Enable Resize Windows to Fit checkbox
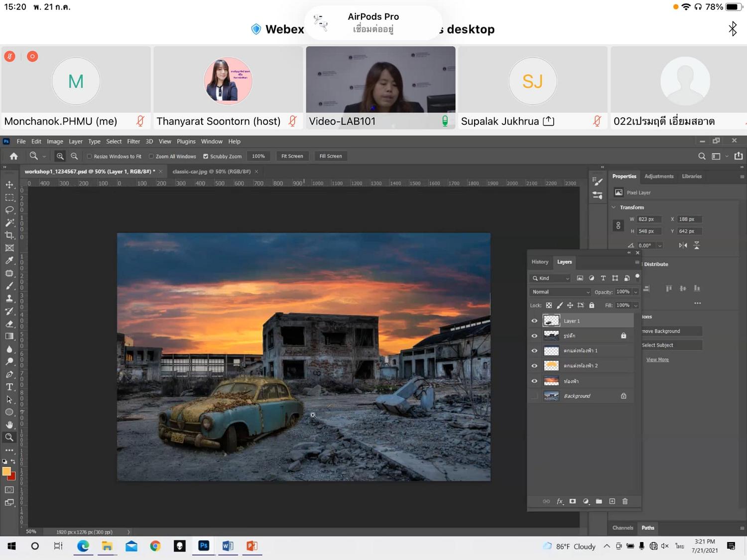 (90, 156)
